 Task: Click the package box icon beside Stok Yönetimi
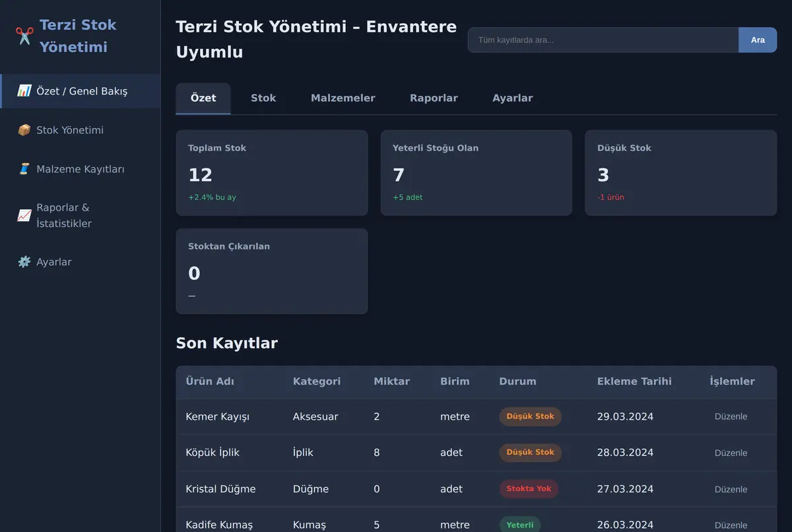point(24,130)
